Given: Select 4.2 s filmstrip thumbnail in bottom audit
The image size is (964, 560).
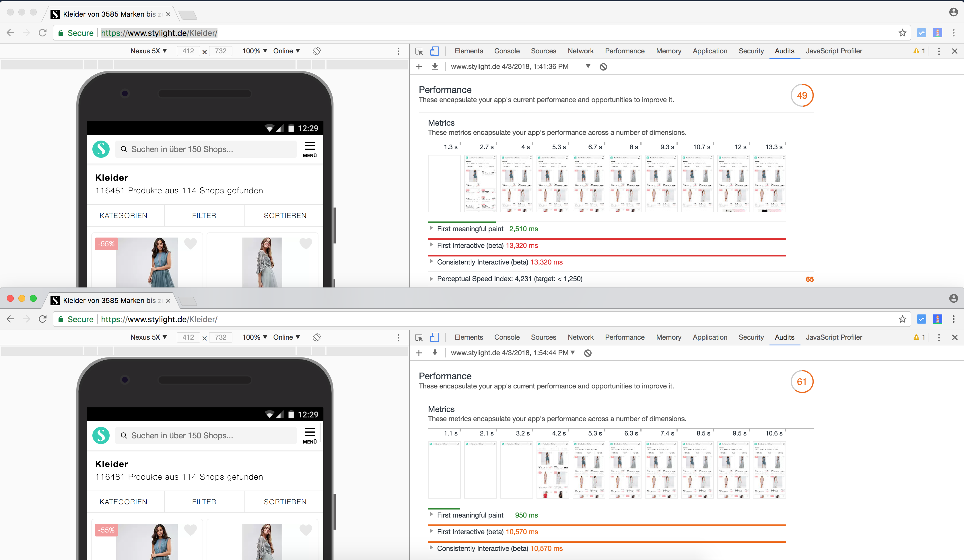Looking at the screenshot, I should 553,470.
